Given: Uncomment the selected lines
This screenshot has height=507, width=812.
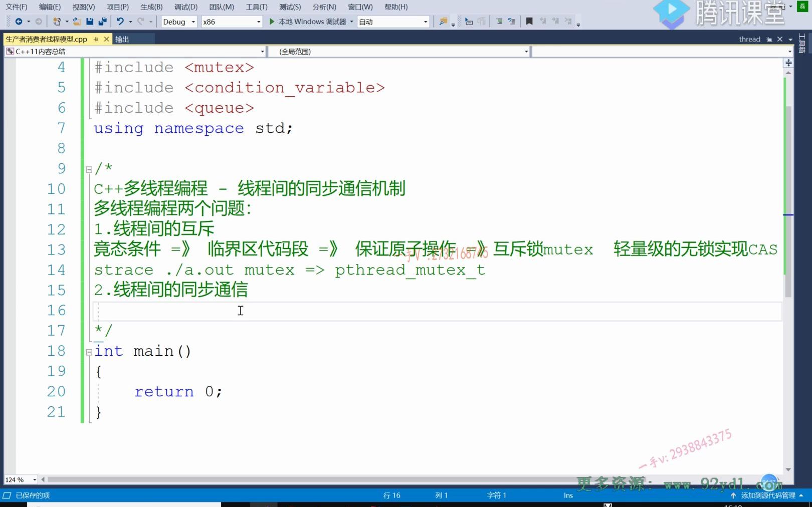Looking at the screenshot, I should 512,21.
